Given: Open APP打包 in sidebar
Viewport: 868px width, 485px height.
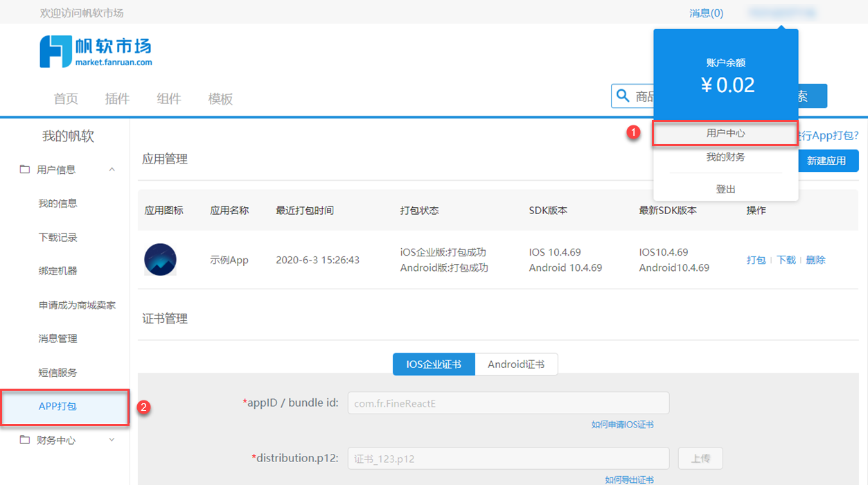Looking at the screenshot, I should [64, 407].
